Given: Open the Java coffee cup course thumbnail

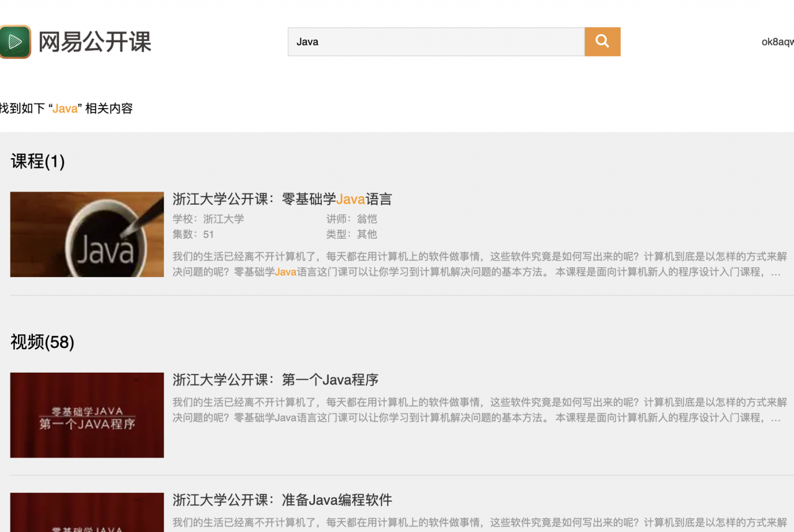Looking at the screenshot, I should (87, 234).
